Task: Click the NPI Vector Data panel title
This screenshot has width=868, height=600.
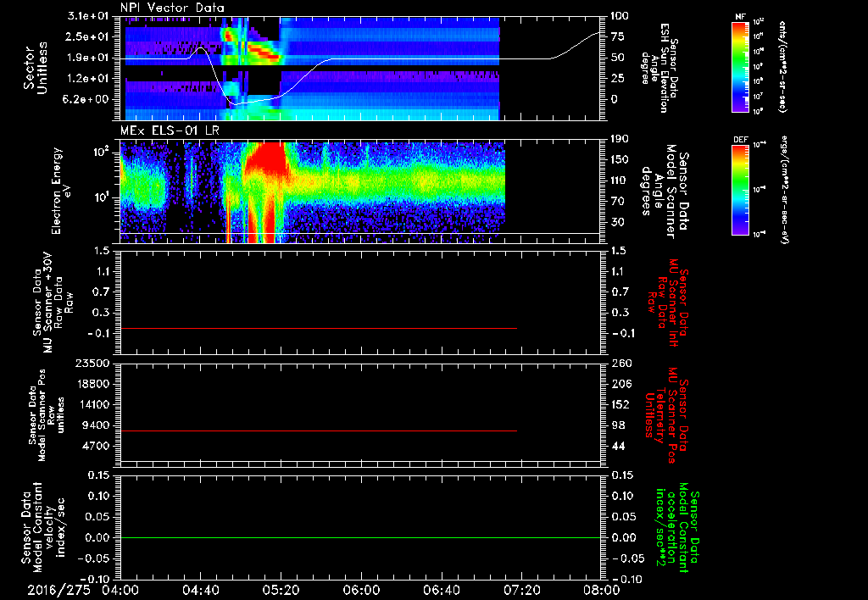Action: pyautogui.click(x=172, y=8)
